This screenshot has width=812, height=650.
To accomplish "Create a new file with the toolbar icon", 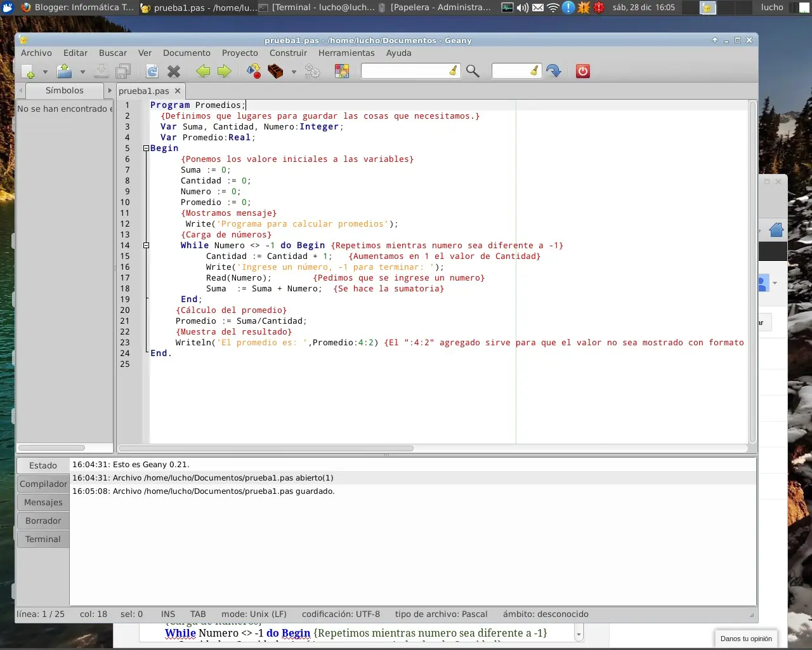I will click(28, 71).
